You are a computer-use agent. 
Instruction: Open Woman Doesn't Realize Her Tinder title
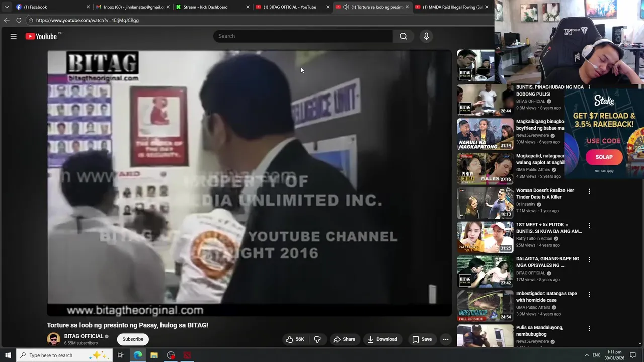click(545, 194)
